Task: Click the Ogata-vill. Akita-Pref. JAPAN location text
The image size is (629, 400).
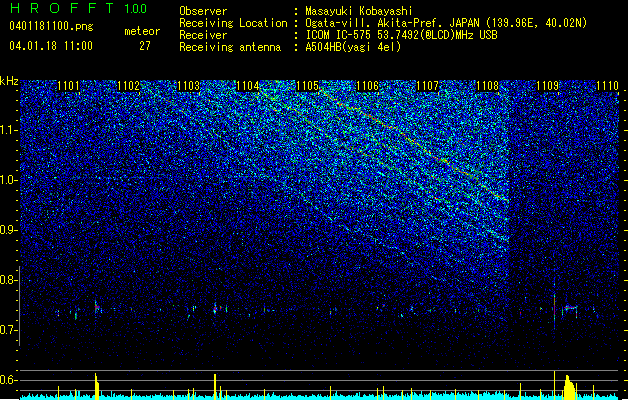Action: point(446,23)
